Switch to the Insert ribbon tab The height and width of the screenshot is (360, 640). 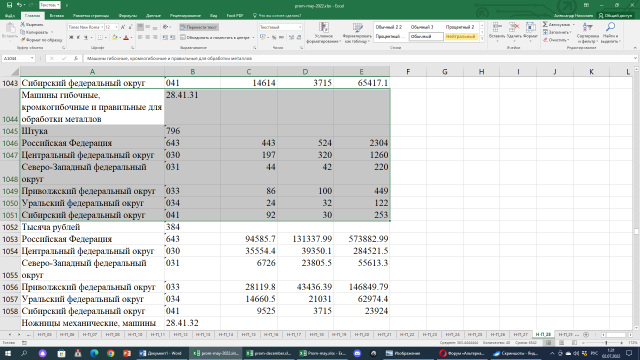coord(57,16)
